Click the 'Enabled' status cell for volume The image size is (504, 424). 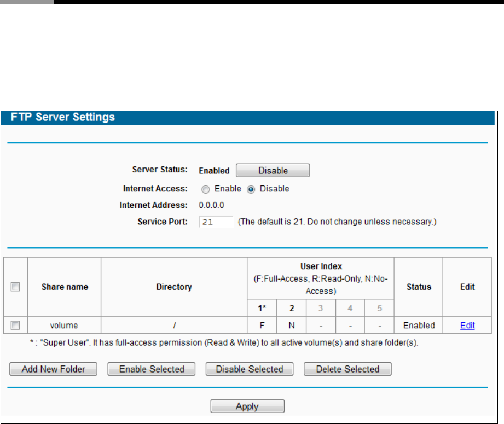[x=419, y=326]
